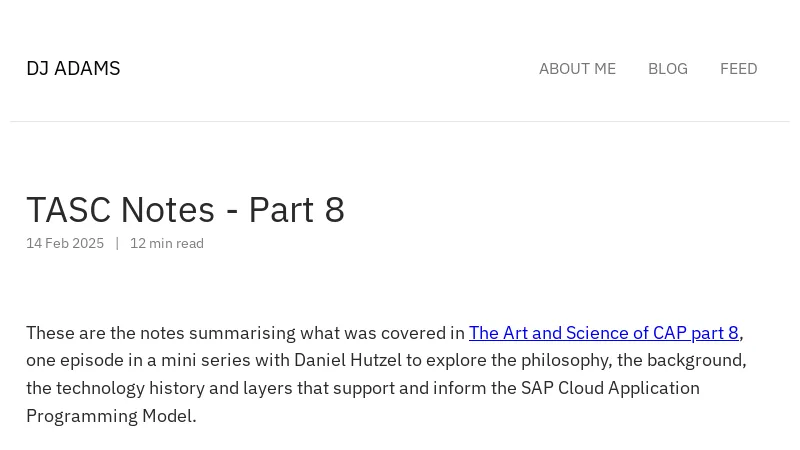Click the TASC Notes - Part 8 heading
Viewport: 800px width, 450px height.
point(185,210)
